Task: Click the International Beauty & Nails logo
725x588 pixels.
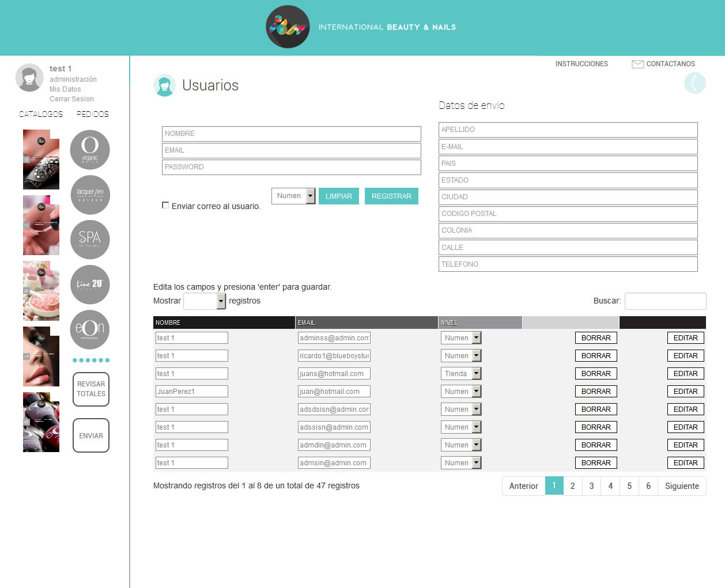Action: pyautogui.click(x=288, y=27)
